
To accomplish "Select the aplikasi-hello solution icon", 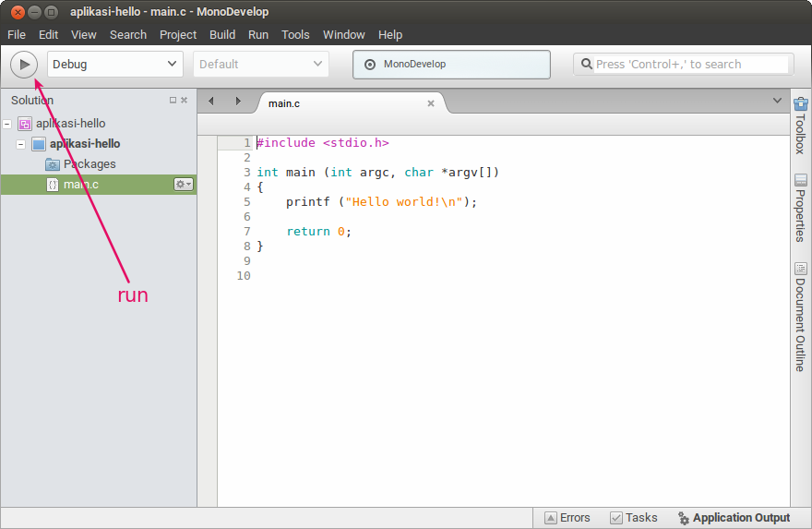I will (24, 124).
